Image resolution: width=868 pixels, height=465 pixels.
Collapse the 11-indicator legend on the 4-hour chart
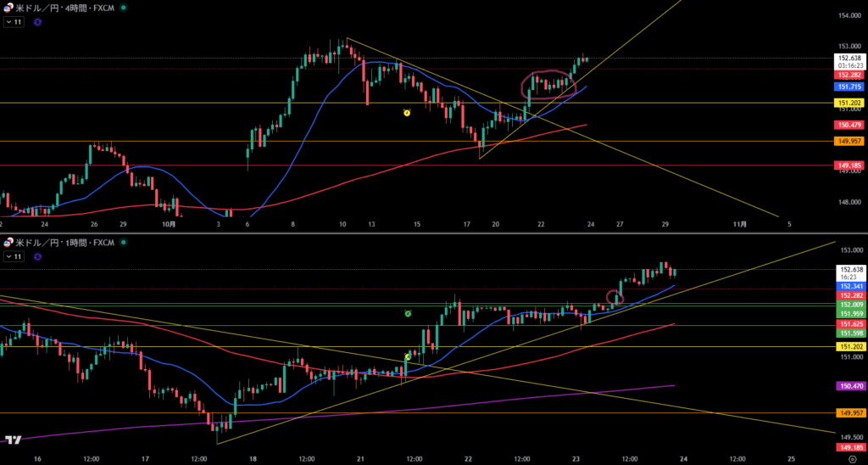(14, 22)
